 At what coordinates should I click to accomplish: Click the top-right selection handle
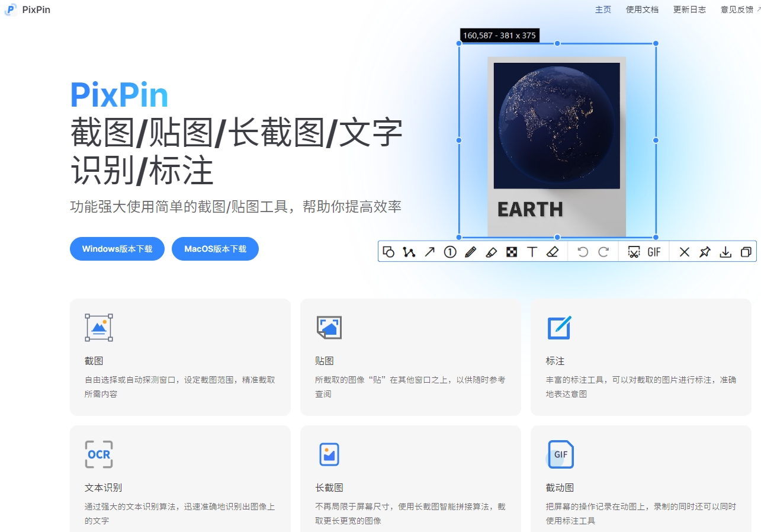[656, 43]
